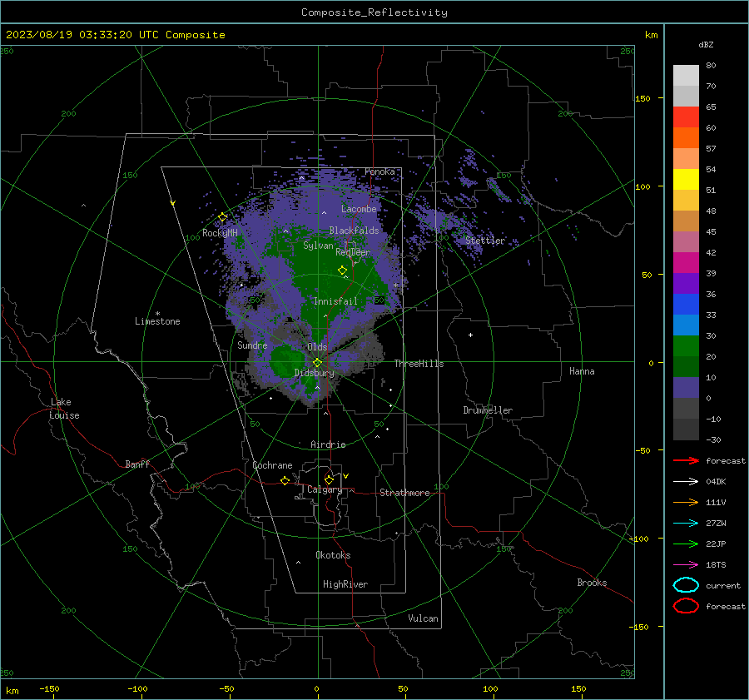Click the bright green 20–30 dBZ band
749x700 pixels.
pyautogui.click(x=686, y=346)
